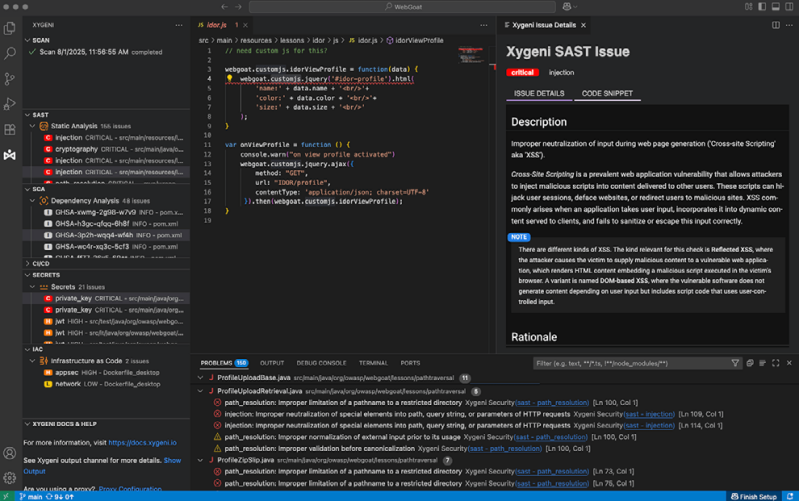Click the filter funnel icon in Problems panel
The height and width of the screenshot is (501, 799).
735,363
